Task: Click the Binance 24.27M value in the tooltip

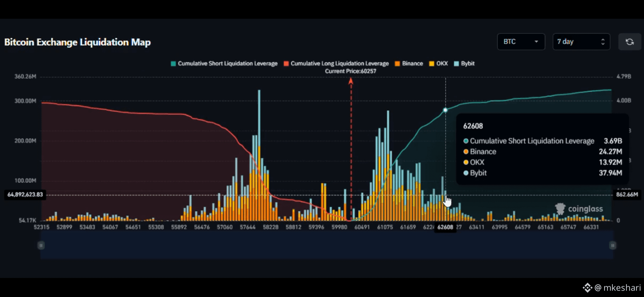Action: 610,152
